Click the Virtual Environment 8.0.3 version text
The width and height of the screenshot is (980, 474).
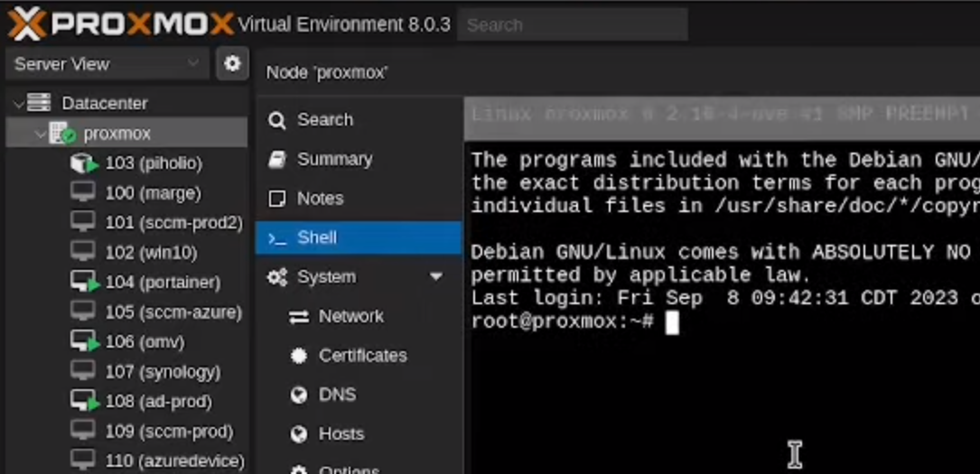344,24
